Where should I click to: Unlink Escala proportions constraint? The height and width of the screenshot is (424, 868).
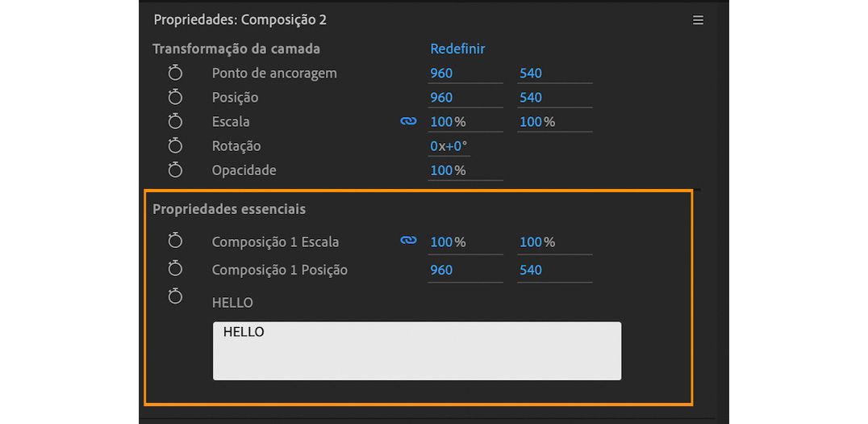tap(408, 121)
